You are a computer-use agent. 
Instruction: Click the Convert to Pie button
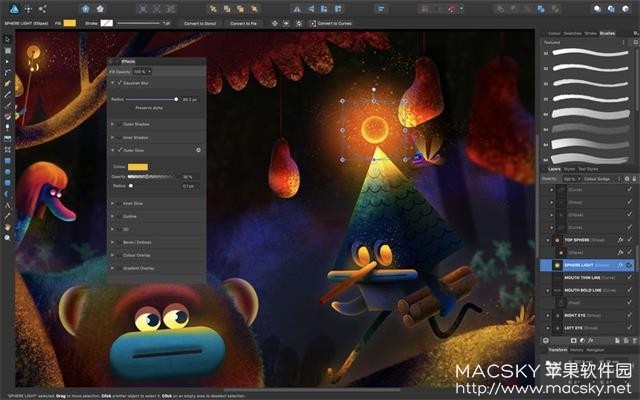click(x=243, y=24)
